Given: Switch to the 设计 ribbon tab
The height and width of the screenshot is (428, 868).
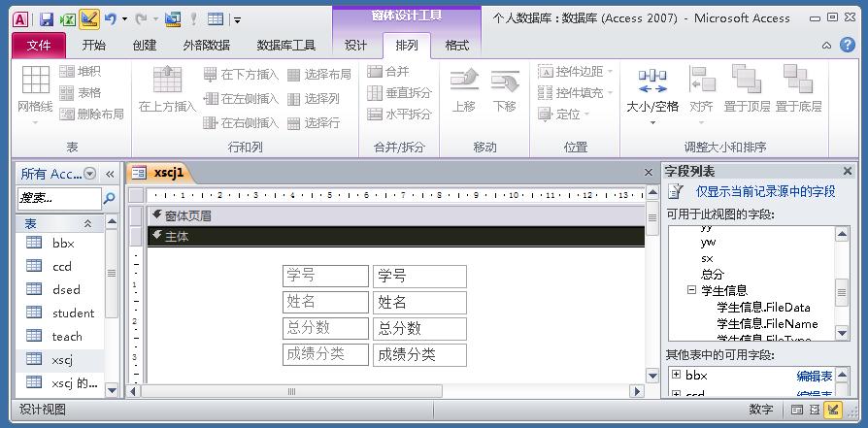Looking at the screenshot, I should [x=355, y=46].
